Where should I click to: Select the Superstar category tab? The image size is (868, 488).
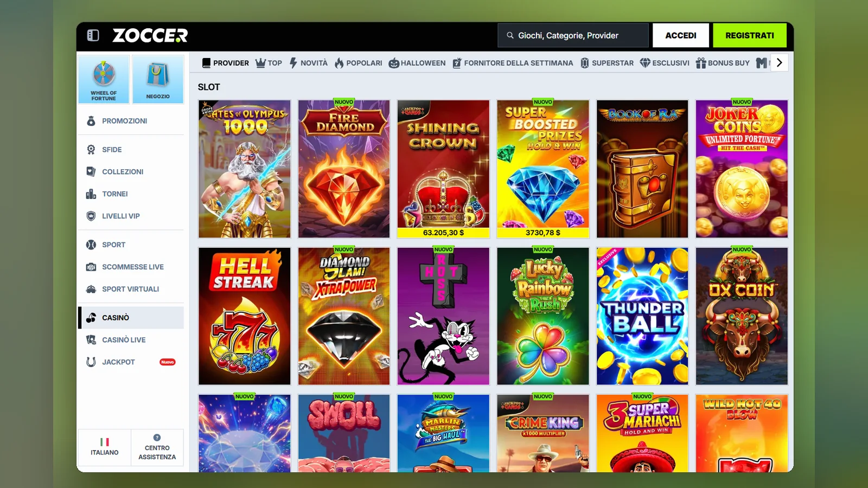[607, 63]
